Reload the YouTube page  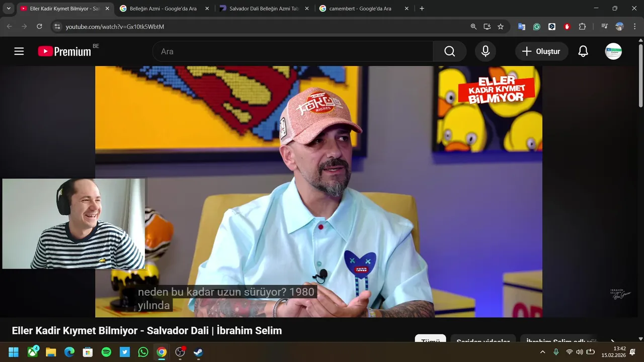pyautogui.click(x=39, y=27)
